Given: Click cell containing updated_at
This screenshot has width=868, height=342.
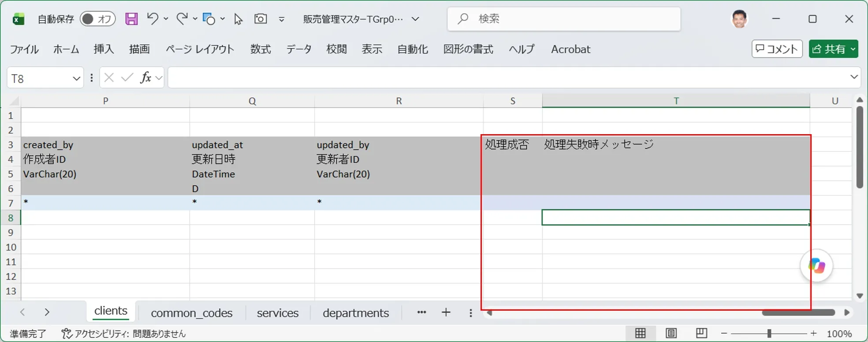Looking at the screenshot, I should [252, 144].
